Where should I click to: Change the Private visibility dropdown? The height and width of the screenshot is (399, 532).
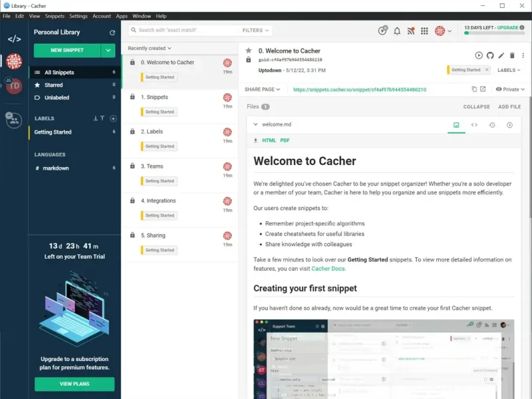coord(510,89)
